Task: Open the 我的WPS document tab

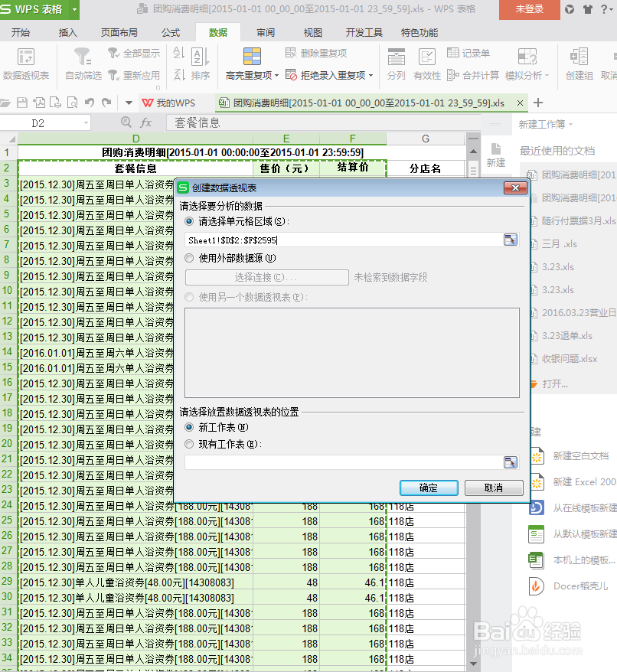Action: (x=168, y=103)
